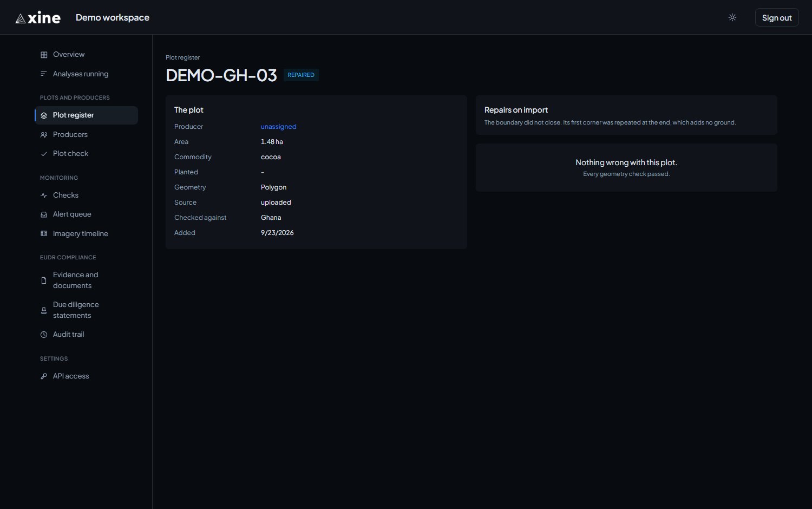Click the Producers people icon

(44, 135)
